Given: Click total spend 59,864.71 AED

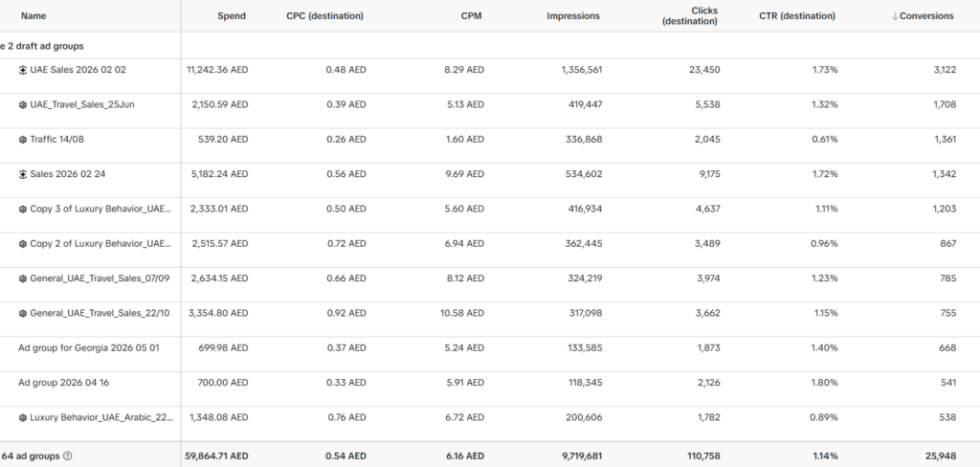Looking at the screenshot, I should point(216,456).
